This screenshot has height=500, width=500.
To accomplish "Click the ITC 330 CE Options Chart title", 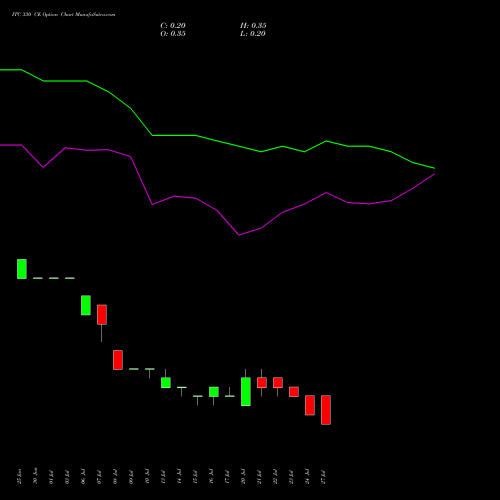I will 63,15.
